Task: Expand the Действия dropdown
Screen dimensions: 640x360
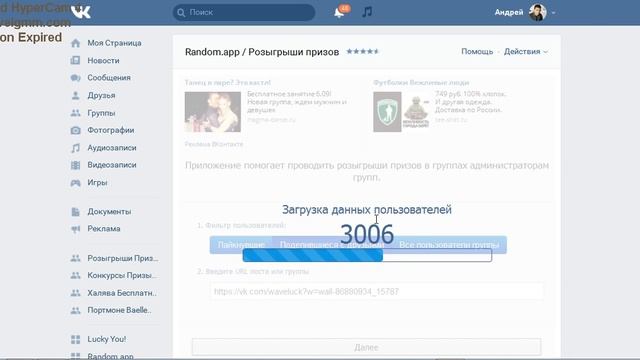Action: (525, 51)
